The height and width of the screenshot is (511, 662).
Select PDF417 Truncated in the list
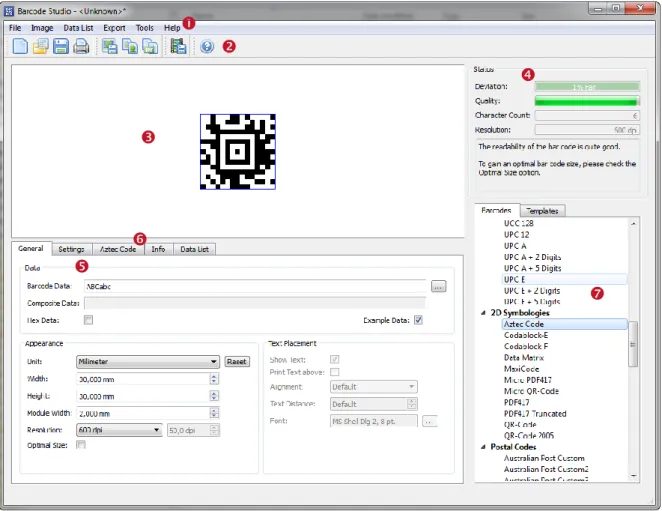(535, 413)
